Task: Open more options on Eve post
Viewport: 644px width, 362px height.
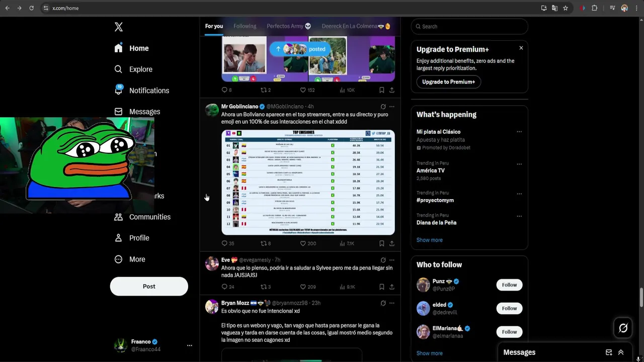Action: click(x=392, y=260)
